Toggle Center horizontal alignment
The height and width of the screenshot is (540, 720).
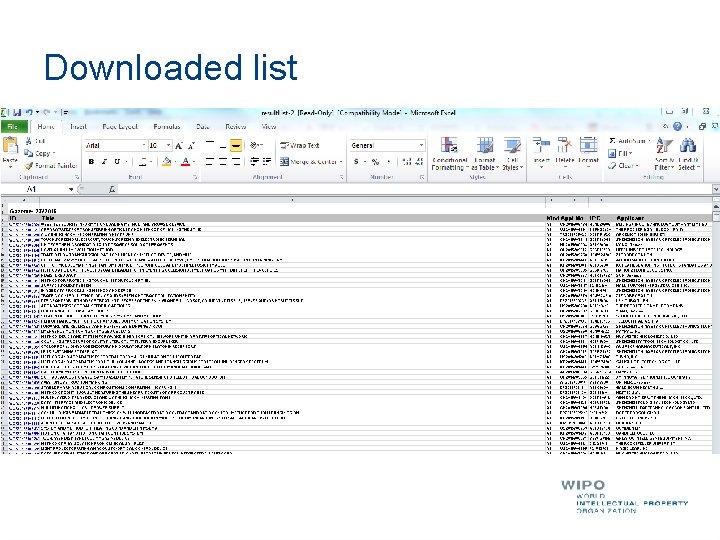tap(223, 162)
